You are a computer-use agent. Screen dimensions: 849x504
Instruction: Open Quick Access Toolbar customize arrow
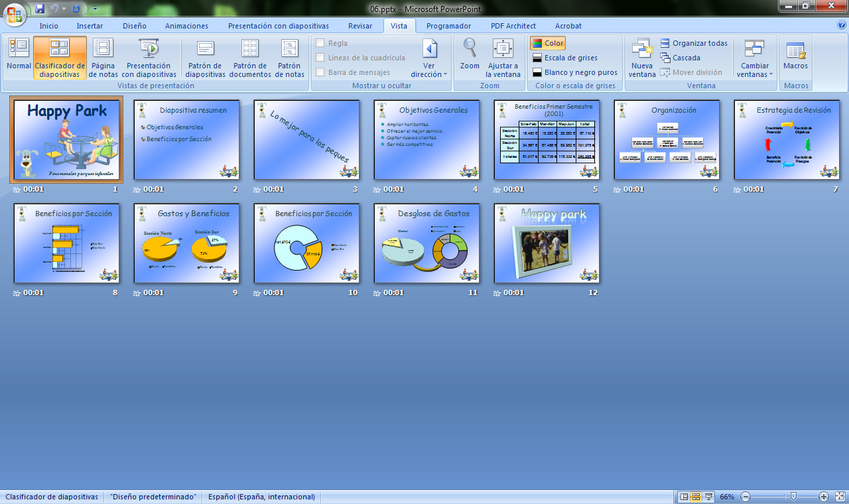pos(95,9)
